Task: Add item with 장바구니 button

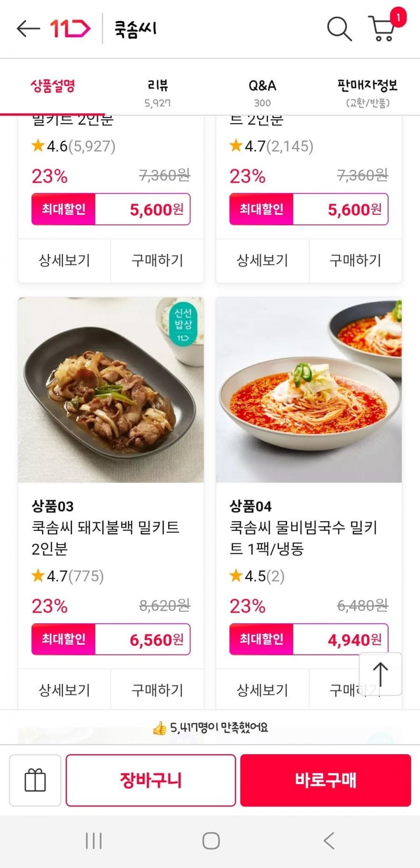Action: (151, 780)
